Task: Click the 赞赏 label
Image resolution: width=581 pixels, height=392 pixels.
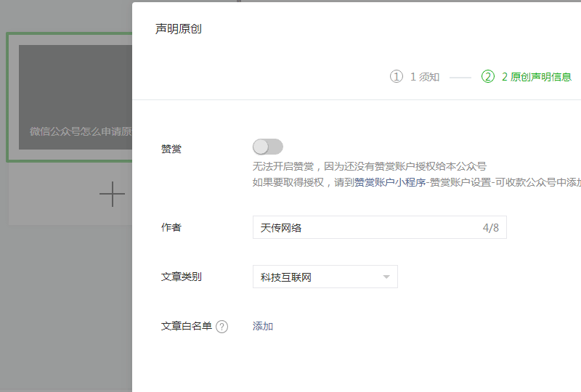Action: pyautogui.click(x=171, y=149)
